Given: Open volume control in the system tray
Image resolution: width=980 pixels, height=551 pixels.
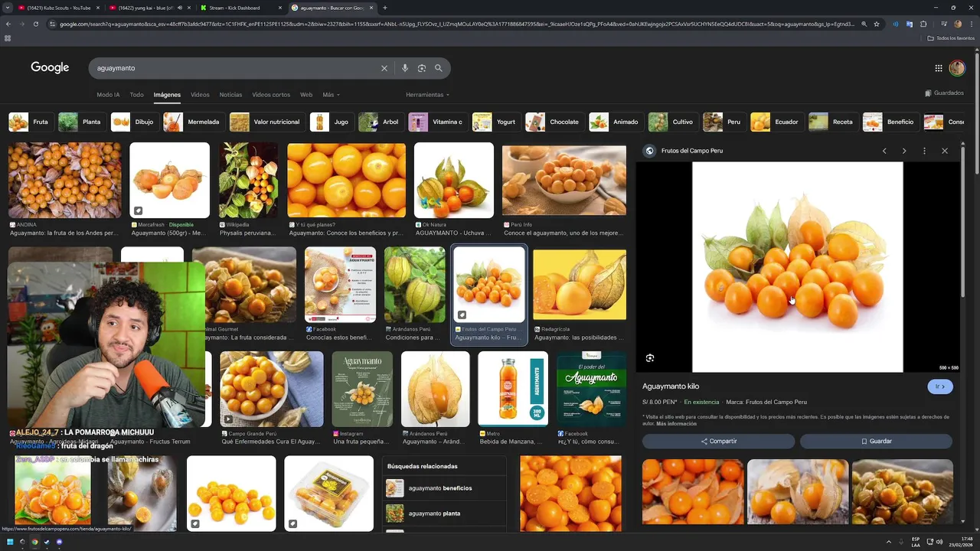Looking at the screenshot, I should tap(939, 542).
